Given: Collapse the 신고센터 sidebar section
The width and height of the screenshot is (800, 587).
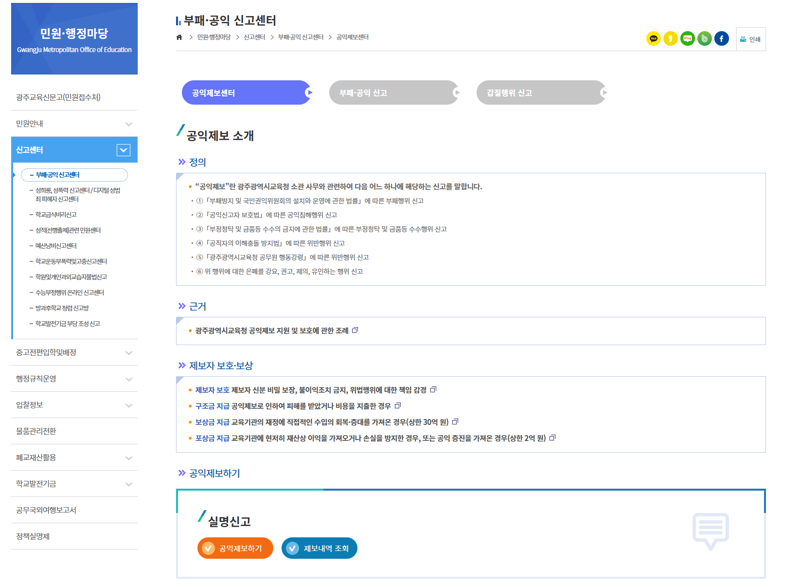Looking at the screenshot, I should coord(123,150).
